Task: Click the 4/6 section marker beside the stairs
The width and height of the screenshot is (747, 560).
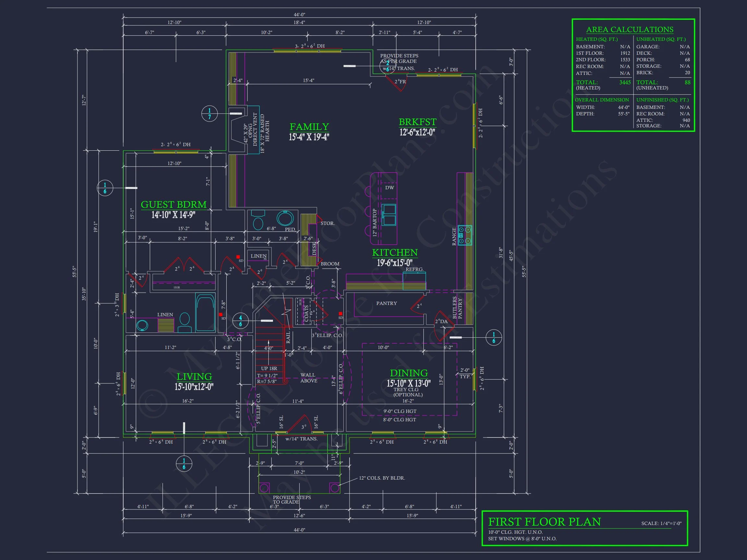Action: [x=240, y=321]
